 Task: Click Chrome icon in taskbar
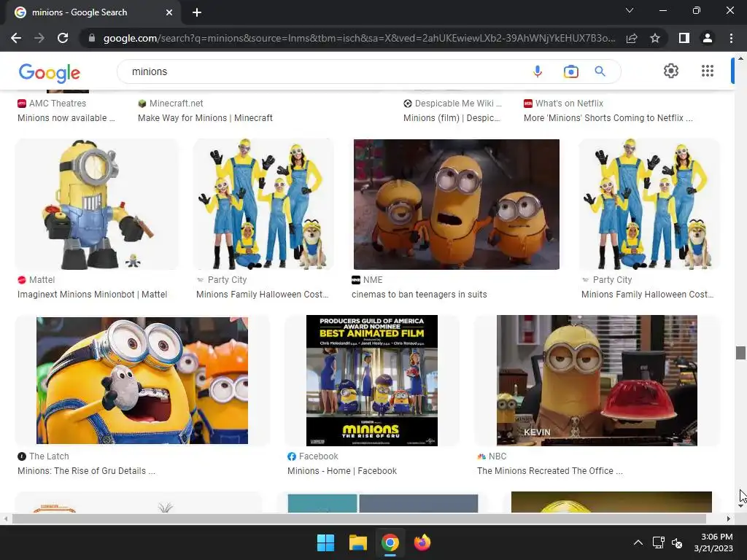390,542
